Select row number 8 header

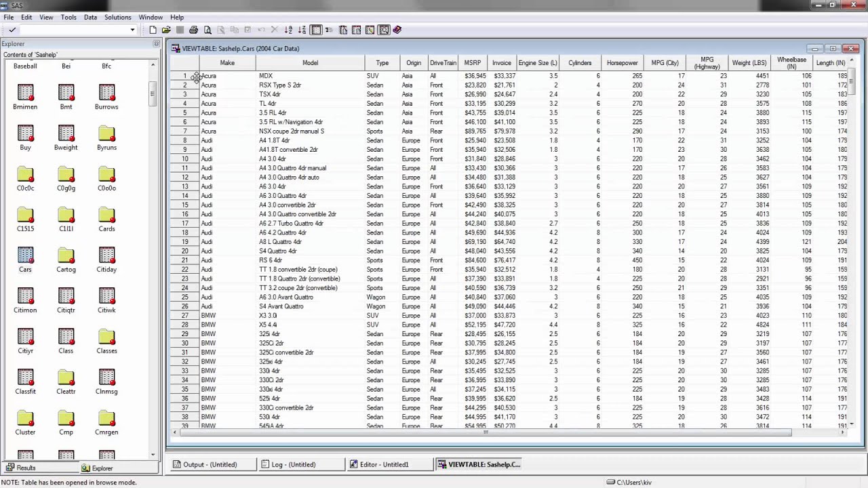click(x=184, y=140)
